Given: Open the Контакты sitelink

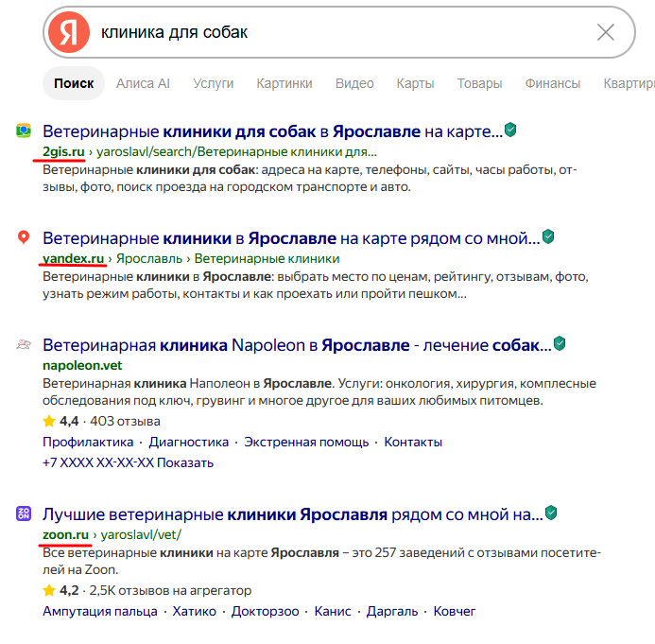Looking at the screenshot, I should (x=413, y=443).
